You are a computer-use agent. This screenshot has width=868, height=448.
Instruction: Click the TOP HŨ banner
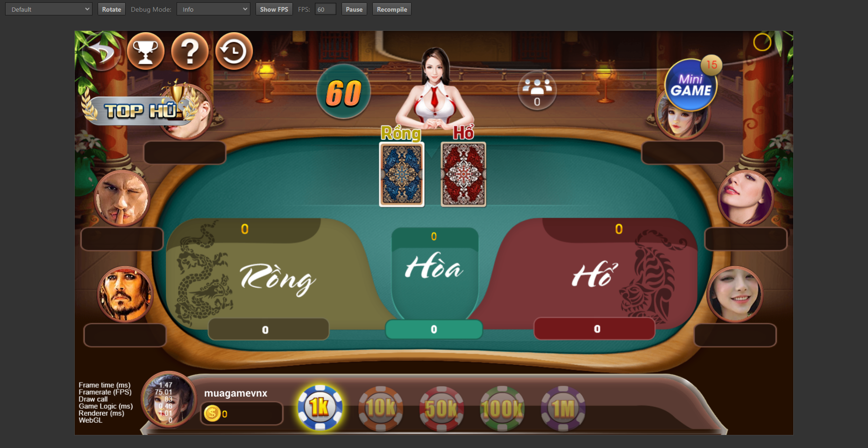[x=140, y=110]
